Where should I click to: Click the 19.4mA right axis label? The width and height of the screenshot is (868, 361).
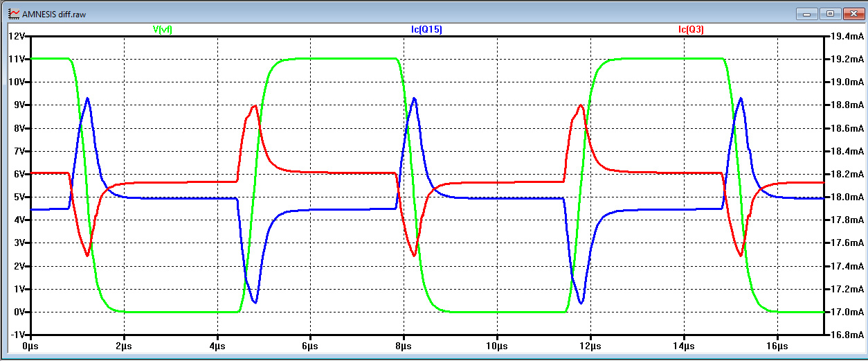847,36
